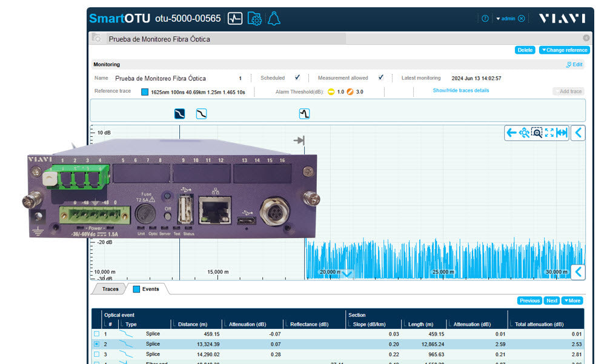Sort by the Type column header
The width and height of the screenshot is (610, 364).
[131, 324]
